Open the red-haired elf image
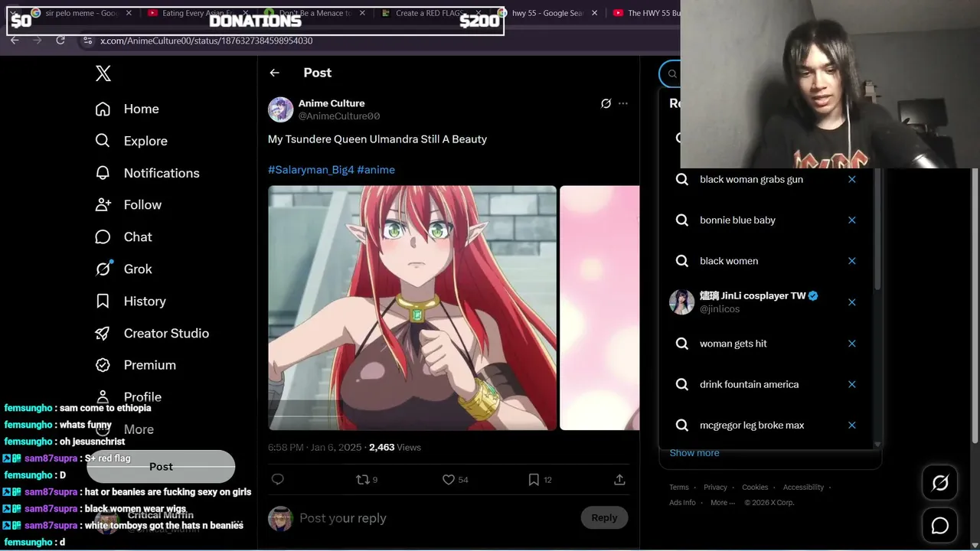 click(413, 308)
